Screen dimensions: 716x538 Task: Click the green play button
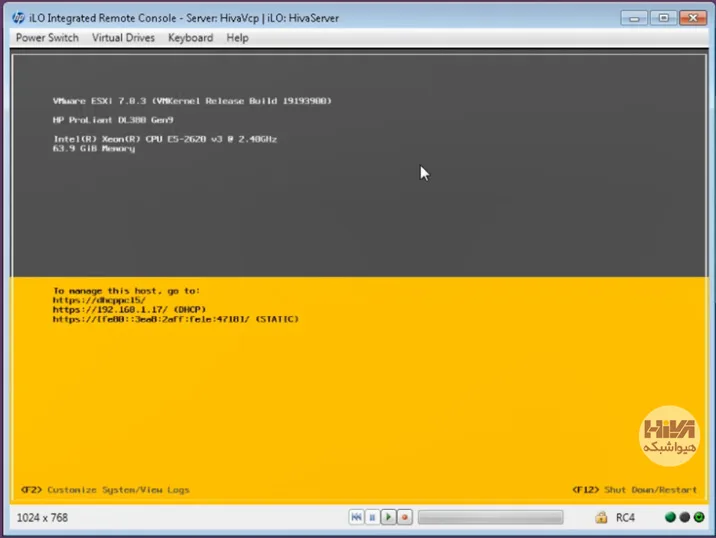click(388, 517)
